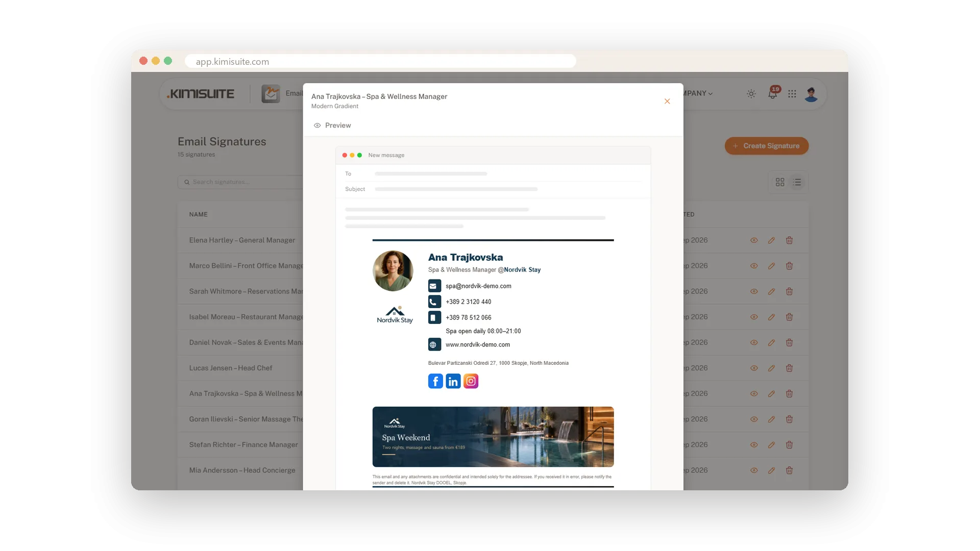The image size is (980, 551).
Task: Edit Stefan Richter signature pencil icon
Action: tap(771, 444)
